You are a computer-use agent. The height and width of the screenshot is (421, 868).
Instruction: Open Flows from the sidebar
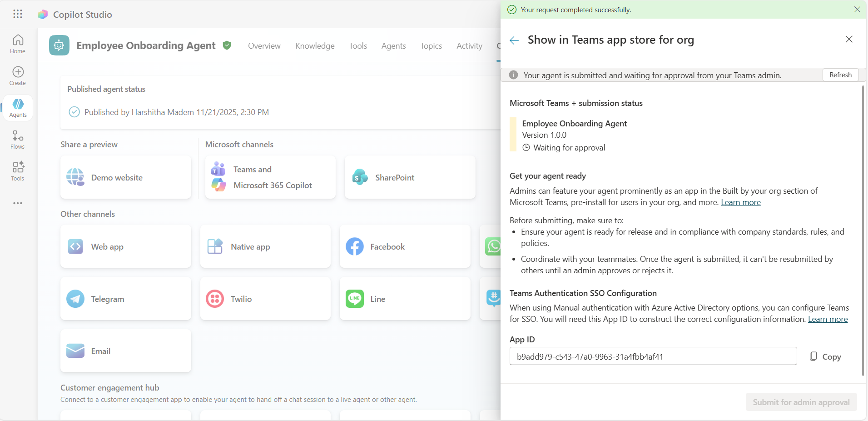18,140
